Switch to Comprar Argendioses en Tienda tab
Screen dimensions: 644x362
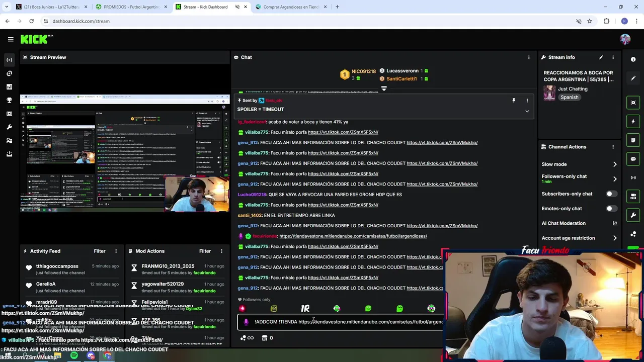tap(291, 7)
